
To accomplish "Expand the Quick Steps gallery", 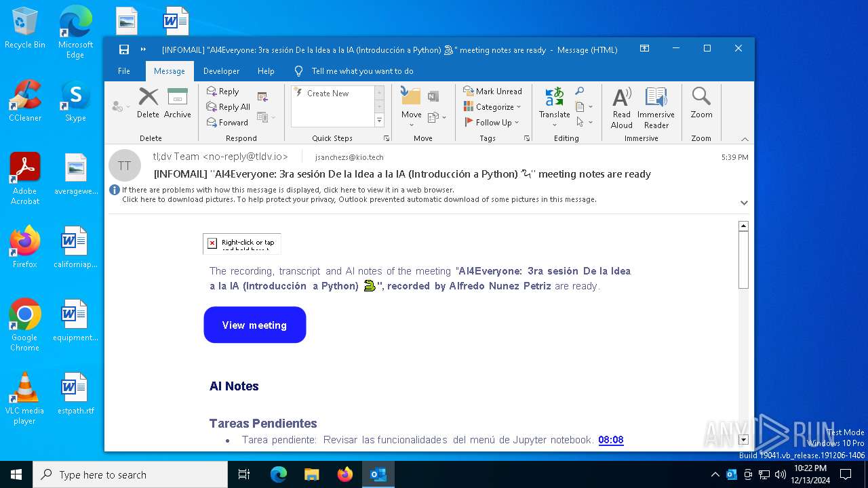I will (x=379, y=121).
